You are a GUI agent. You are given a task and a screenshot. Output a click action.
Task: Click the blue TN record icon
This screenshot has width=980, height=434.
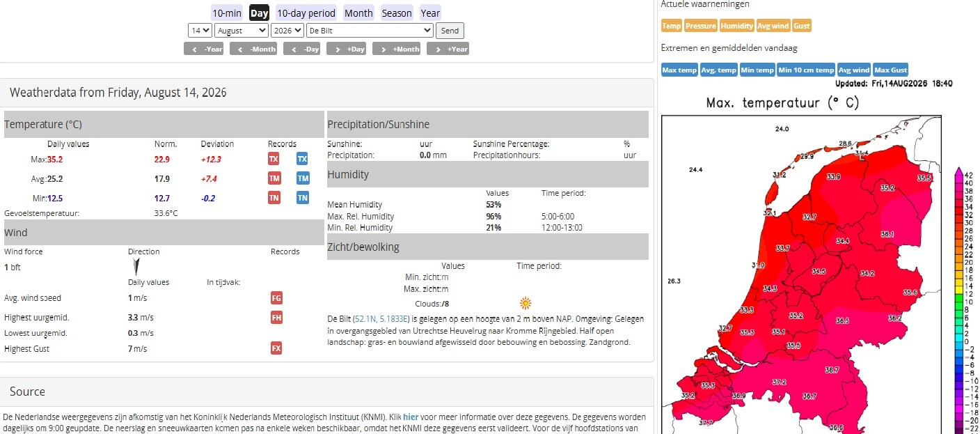coord(302,198)
